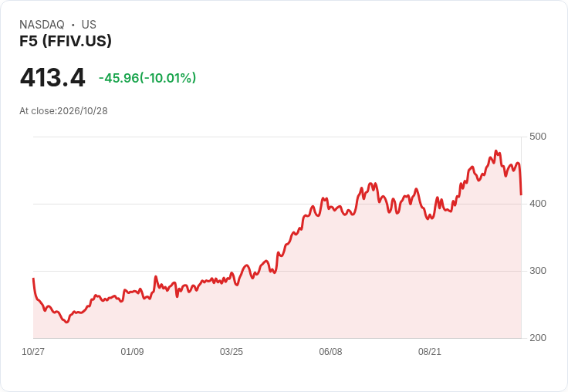Select the 10/27 date on the x-axis
Viewport: 568px width, 392px height.
33,351
